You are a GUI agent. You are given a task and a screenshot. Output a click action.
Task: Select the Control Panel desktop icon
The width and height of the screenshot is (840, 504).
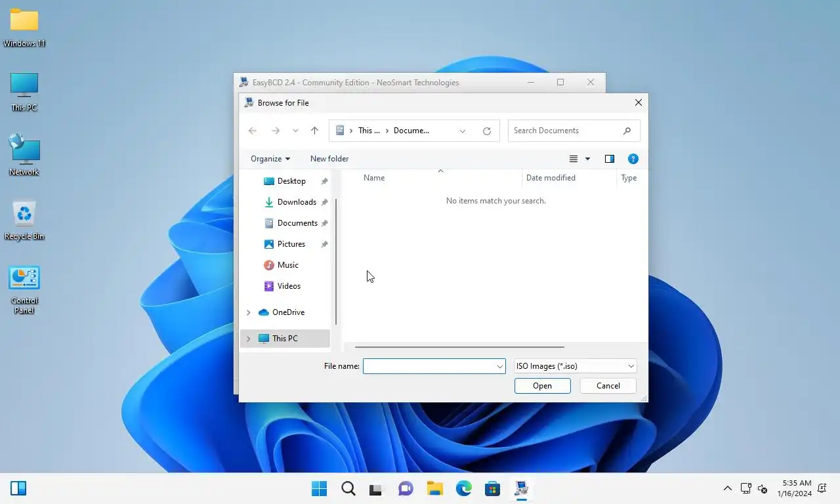click(24, 290)
